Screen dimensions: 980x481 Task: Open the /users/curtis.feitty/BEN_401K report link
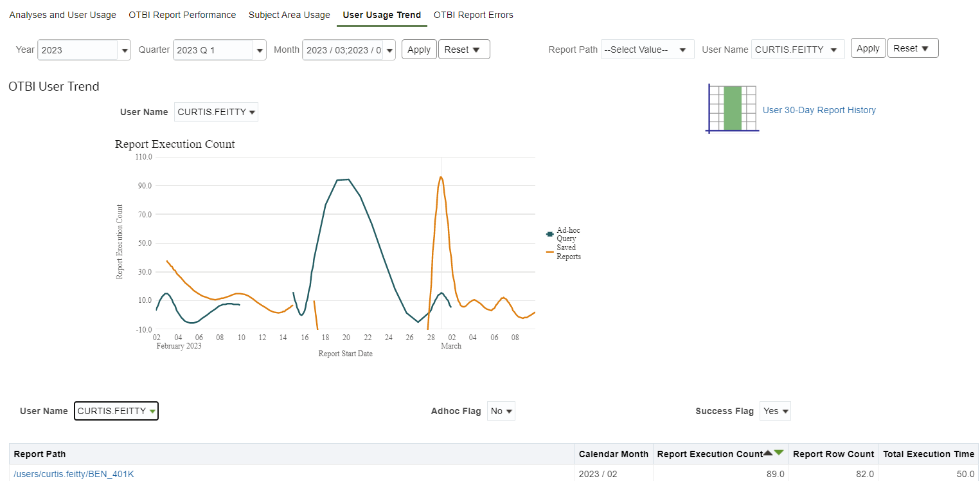pyautogui.click(x=74, y=474)
